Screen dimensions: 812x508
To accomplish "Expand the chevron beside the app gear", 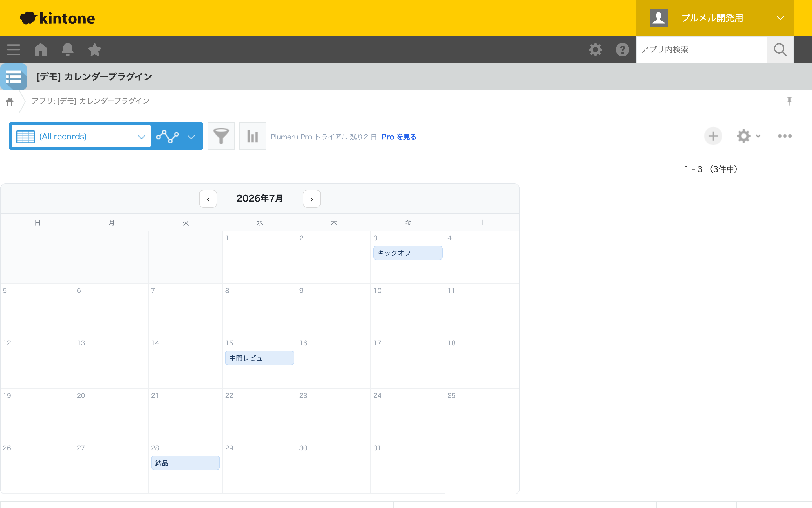I will [x=758, y=136].
